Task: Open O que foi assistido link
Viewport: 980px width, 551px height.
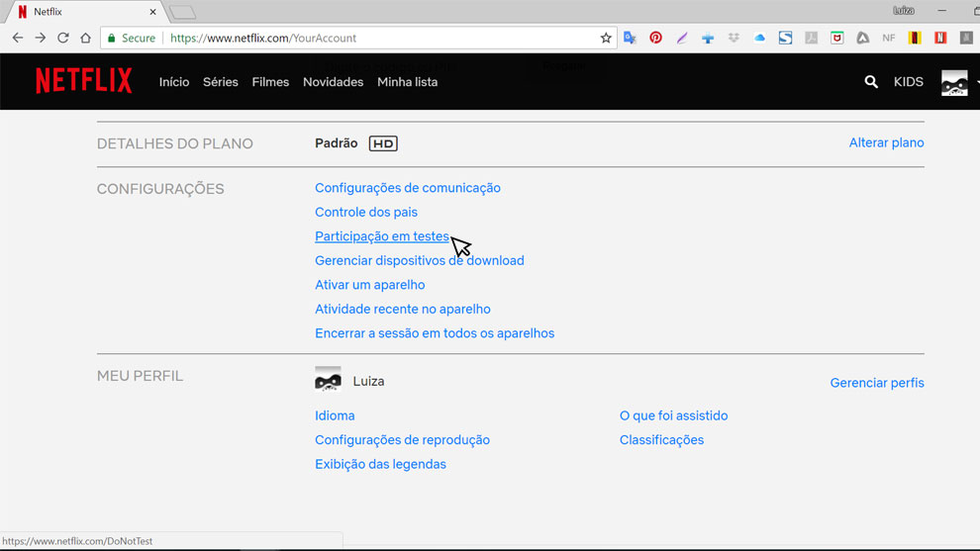Action: [x=674, y=416]
